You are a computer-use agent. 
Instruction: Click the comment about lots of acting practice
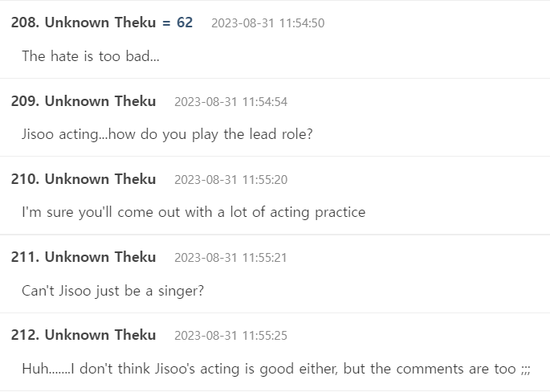pos(194,212)
